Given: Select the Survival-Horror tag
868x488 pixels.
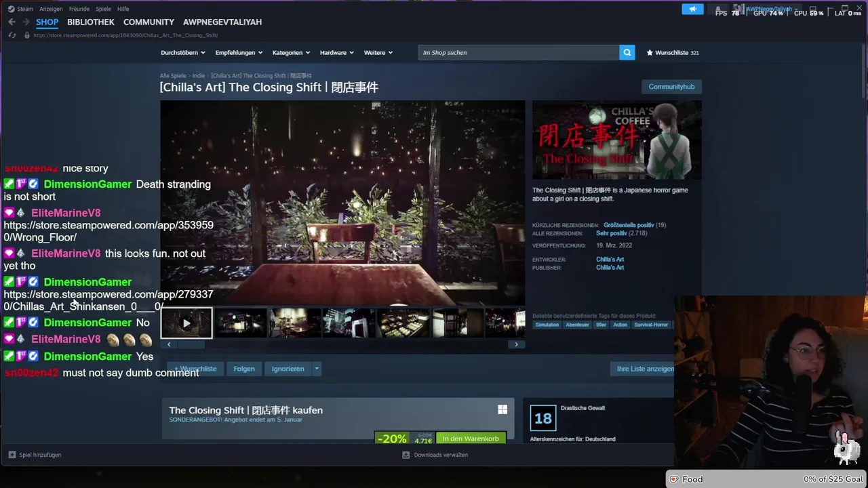Looking at the screenshot, I should (x=651, y=325).
